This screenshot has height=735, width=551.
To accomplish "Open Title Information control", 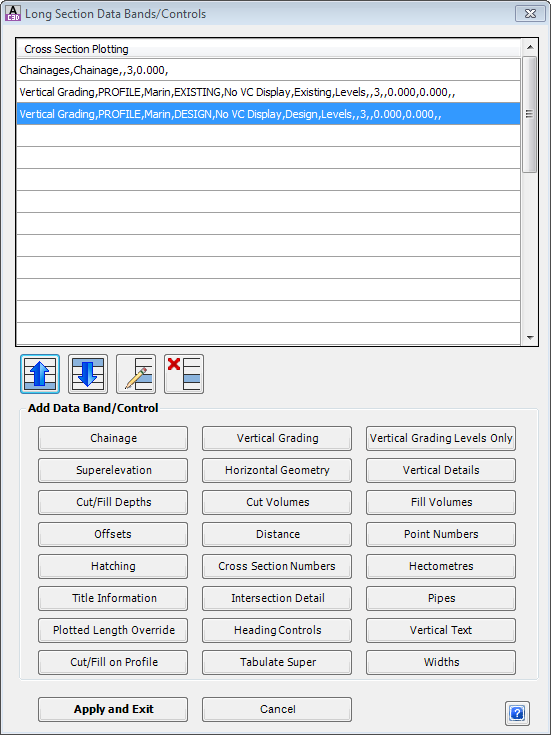I will click(x=113, y=598).
